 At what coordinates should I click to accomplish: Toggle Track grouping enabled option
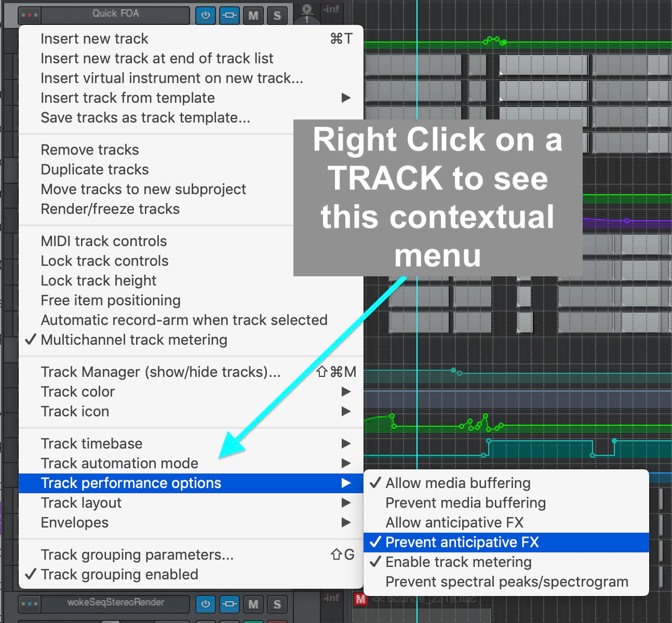[x=191, y=574]
